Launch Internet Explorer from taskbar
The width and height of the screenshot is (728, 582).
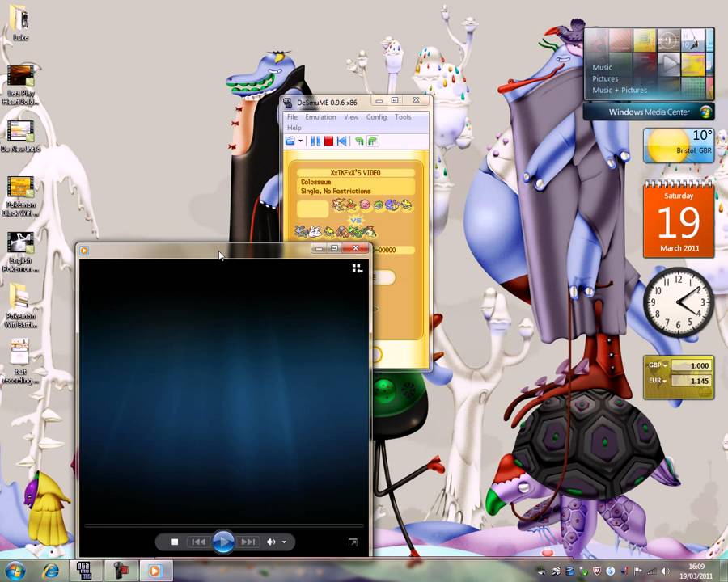[49, 571]
